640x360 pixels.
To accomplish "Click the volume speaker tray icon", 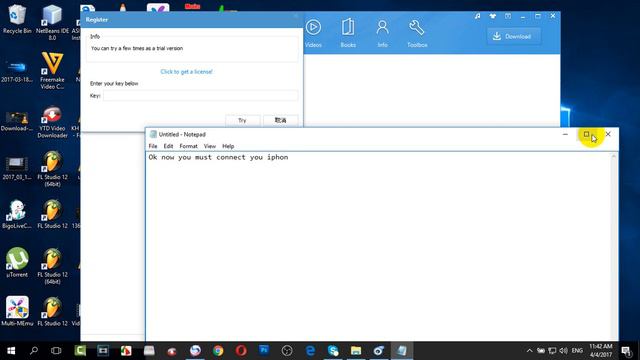I will tap(564, 351).
